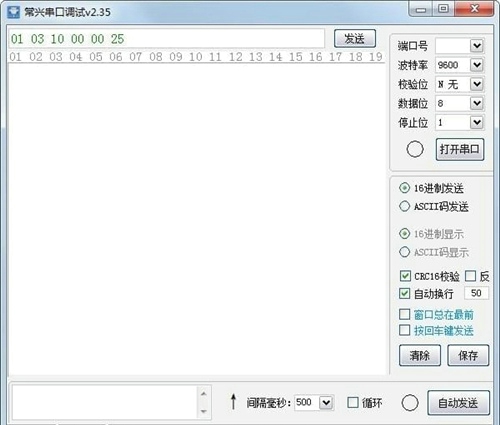The width and height of the screenshot is (500, 425).
Task: Open the 数据位 dropdown arrow
Action: (477, 103)
